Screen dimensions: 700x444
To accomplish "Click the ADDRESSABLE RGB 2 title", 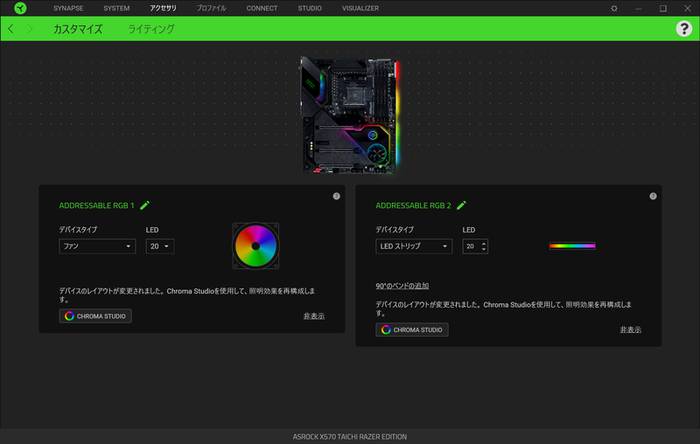I will [x=413, y=205].
